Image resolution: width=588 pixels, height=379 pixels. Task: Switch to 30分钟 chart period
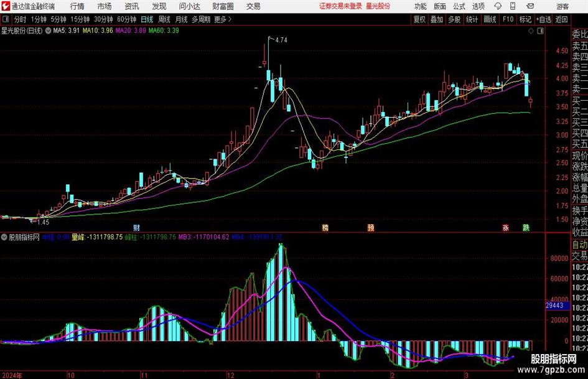point(103,19)
